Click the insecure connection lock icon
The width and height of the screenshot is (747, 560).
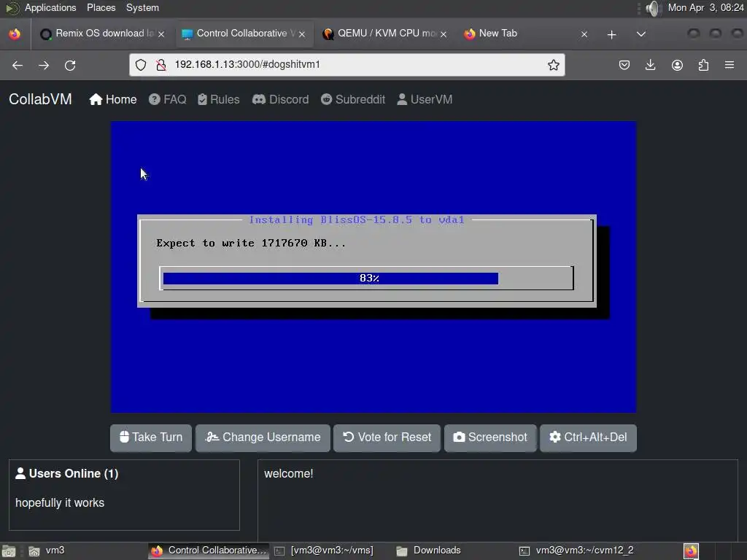pyautogui.click(x=161, y=65)
